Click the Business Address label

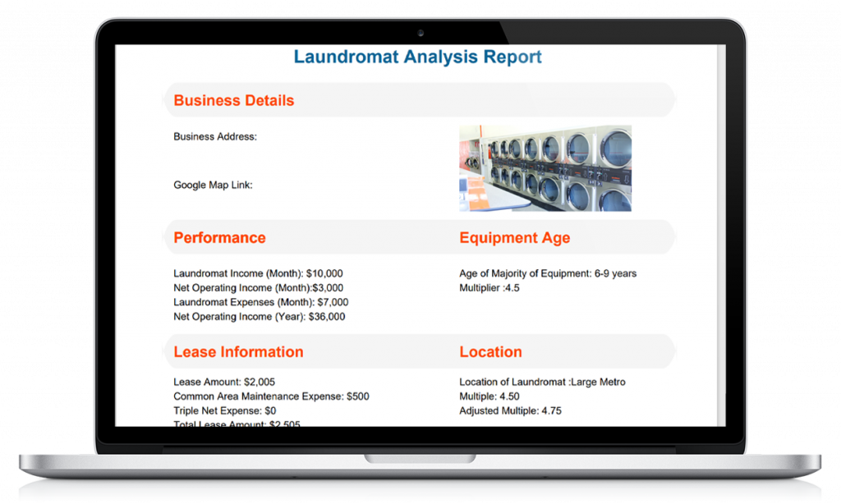tap(215, 137)
